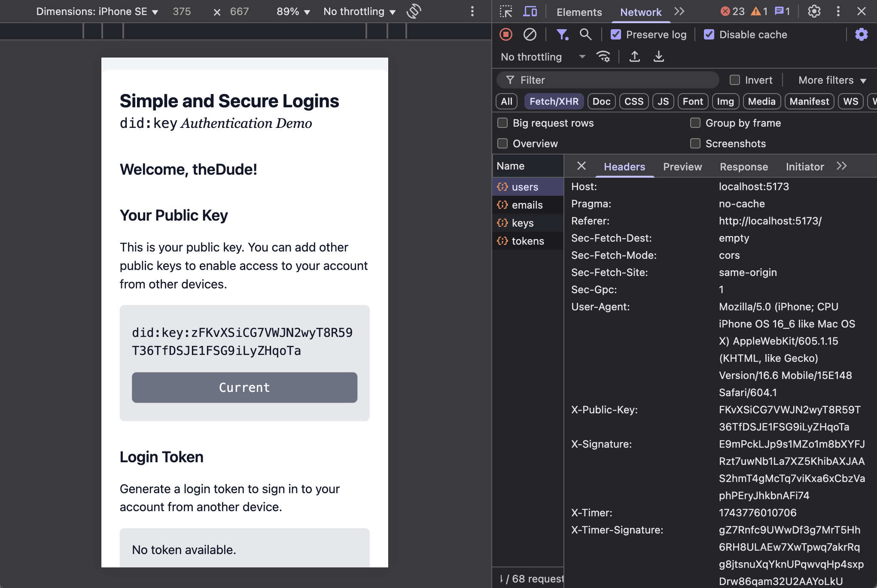Open the Dimensions iPhone SE dropdown
This screenshot has height=588, width=877.
tap(97, 12)
